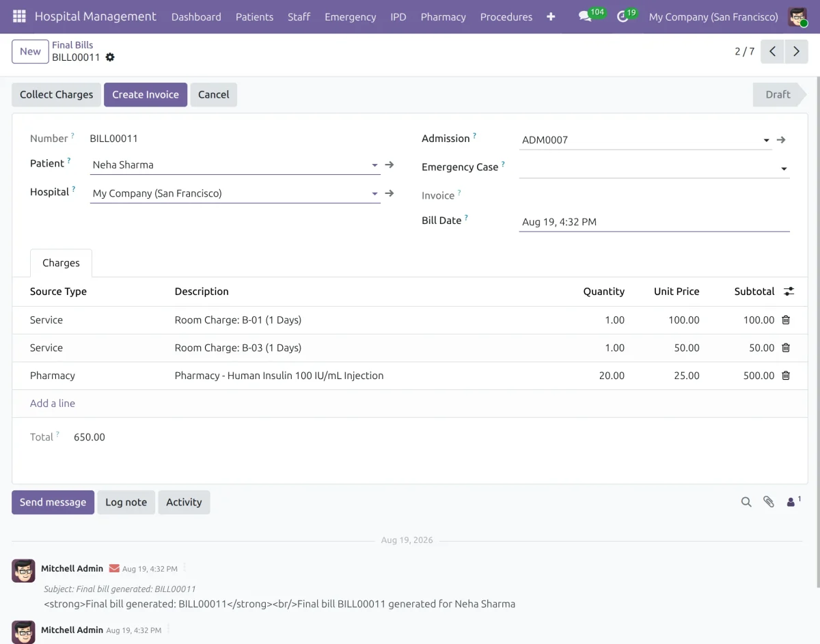Click the Create Invoice button

coord(146,94)
